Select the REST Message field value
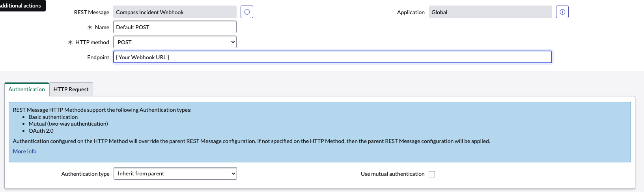 175,12
